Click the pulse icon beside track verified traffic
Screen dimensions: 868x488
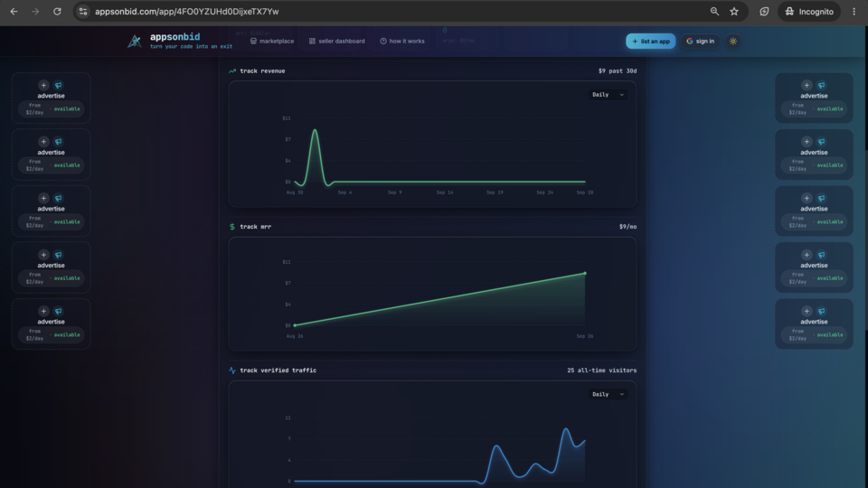232,371
